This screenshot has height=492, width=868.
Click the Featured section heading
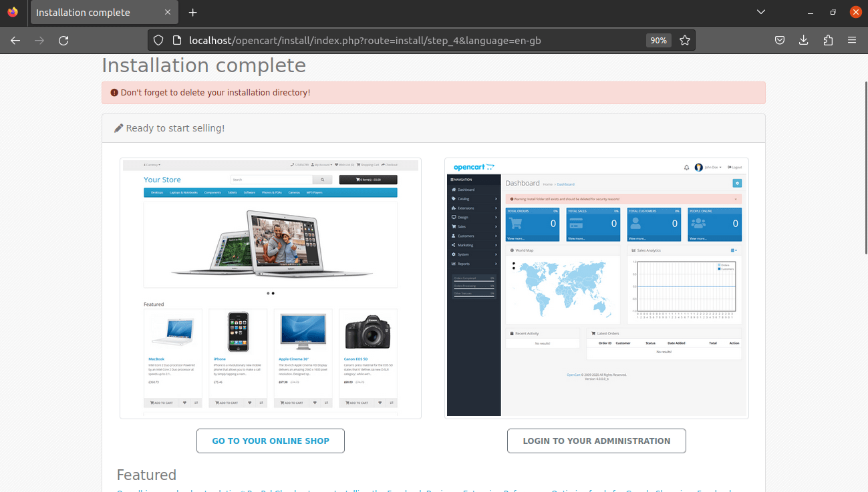click(x=146, y=475)
